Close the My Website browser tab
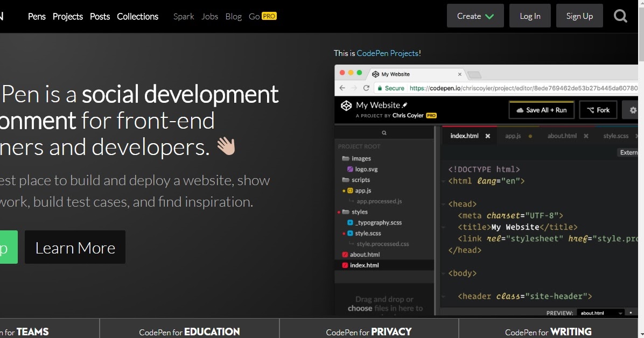This screenshot has height=338, width=644. pos(460,74)
